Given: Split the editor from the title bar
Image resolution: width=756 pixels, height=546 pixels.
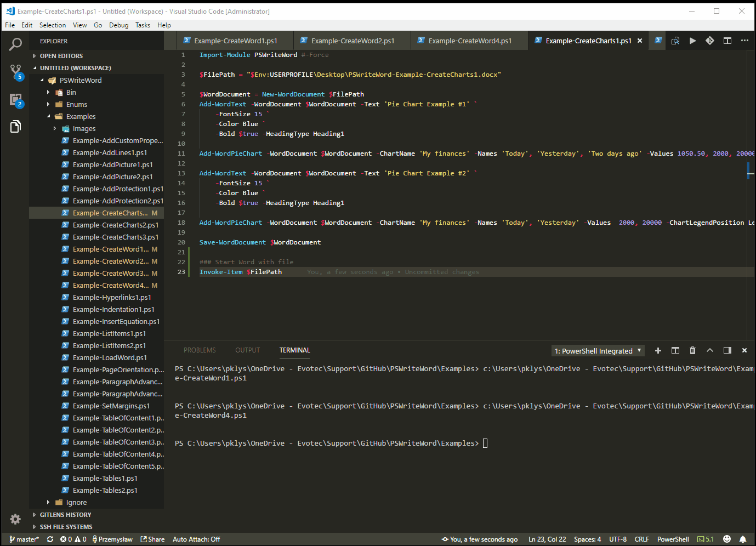Looking at the screenshot, I should coord(727,41).
